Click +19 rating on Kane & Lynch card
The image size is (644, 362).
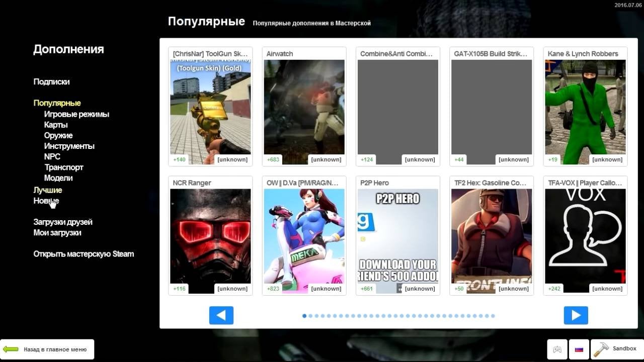point(552,159)
